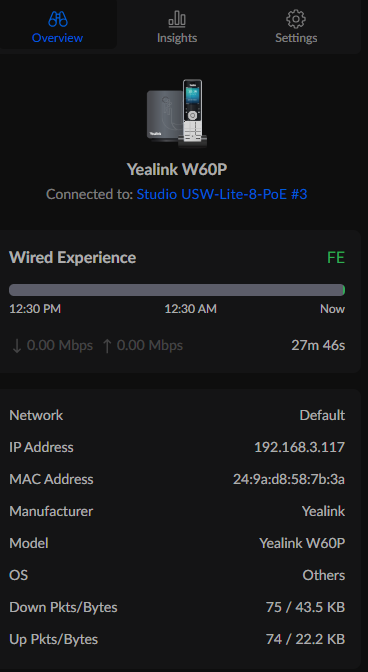This screenshot has width=368, height=672.
Task: Click the Yealink W60P device title
Action: [x=177, y=169]
